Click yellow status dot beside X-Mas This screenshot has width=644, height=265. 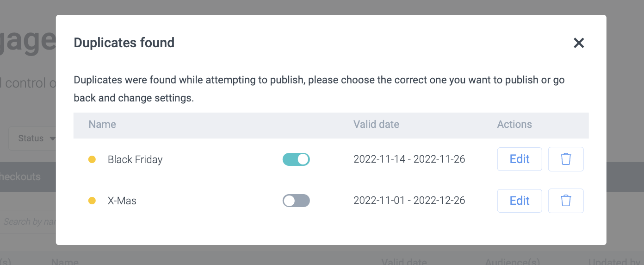pos(92,201)
